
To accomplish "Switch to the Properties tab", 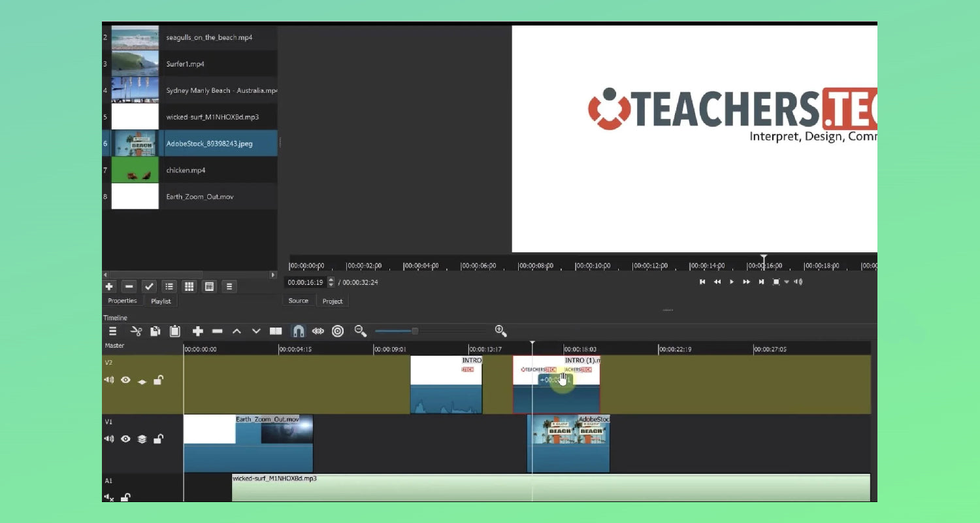I will pyautogui.click(x=123, y=301).
